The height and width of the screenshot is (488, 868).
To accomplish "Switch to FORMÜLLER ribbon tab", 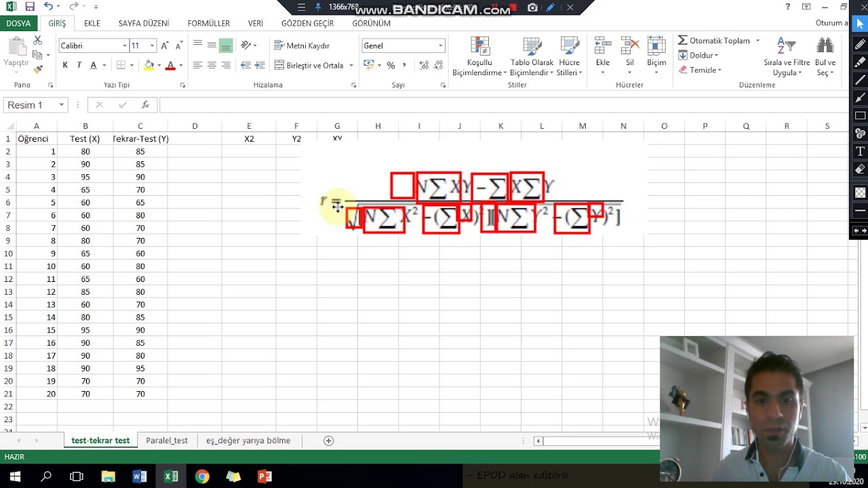I will 209,23.
